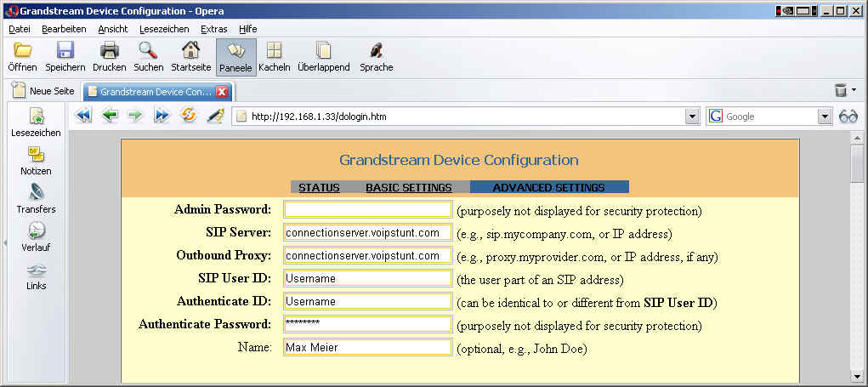Open the Links panel
Viewport: 868px width, 387px height.
pyautogui.click(x=36, y=276)
